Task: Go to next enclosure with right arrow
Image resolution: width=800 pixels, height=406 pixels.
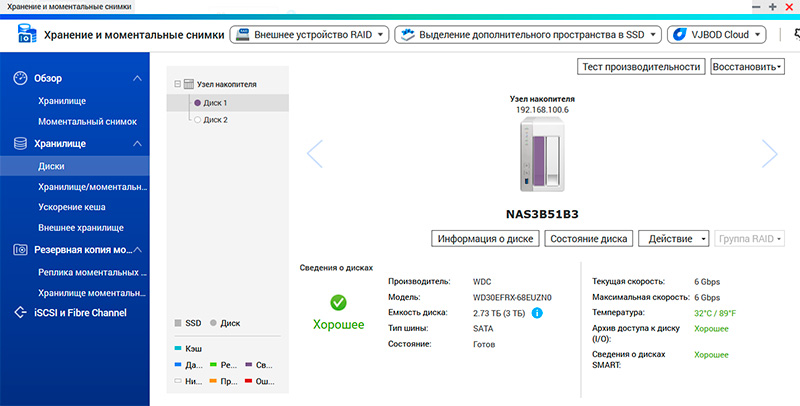Action: click(768, 153)
